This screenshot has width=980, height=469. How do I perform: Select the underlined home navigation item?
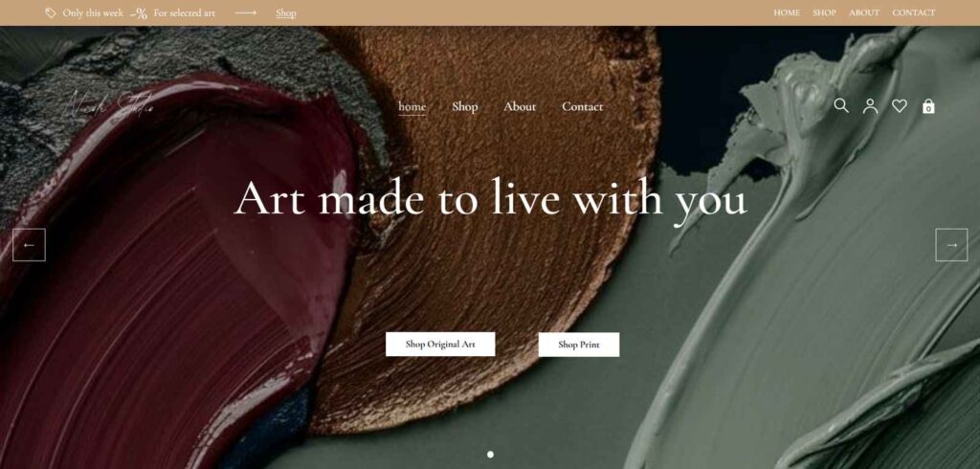point(412,107)
